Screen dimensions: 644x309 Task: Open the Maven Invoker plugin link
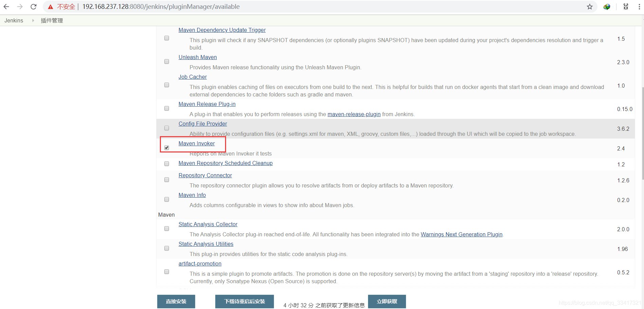coord(197,143)
